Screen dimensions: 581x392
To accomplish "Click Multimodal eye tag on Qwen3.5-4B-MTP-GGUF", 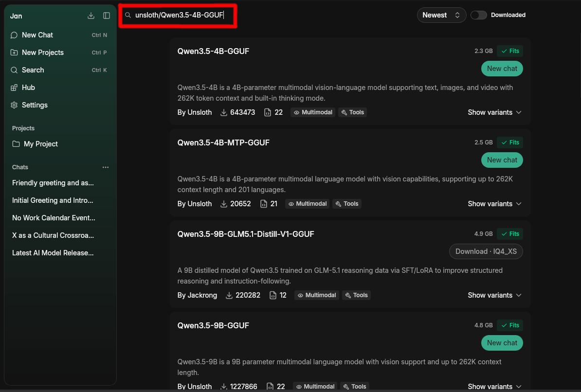I will [307, 204].
